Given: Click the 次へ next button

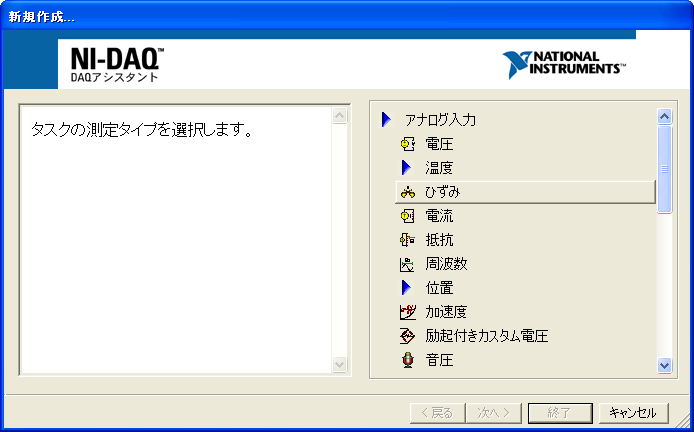Looking at the screenshot, I should point(494,413).
